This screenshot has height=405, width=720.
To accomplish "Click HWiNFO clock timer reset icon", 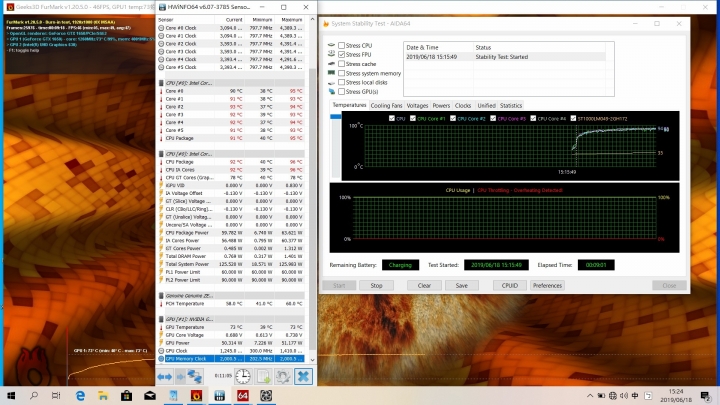I will click(x=243, y=377).
